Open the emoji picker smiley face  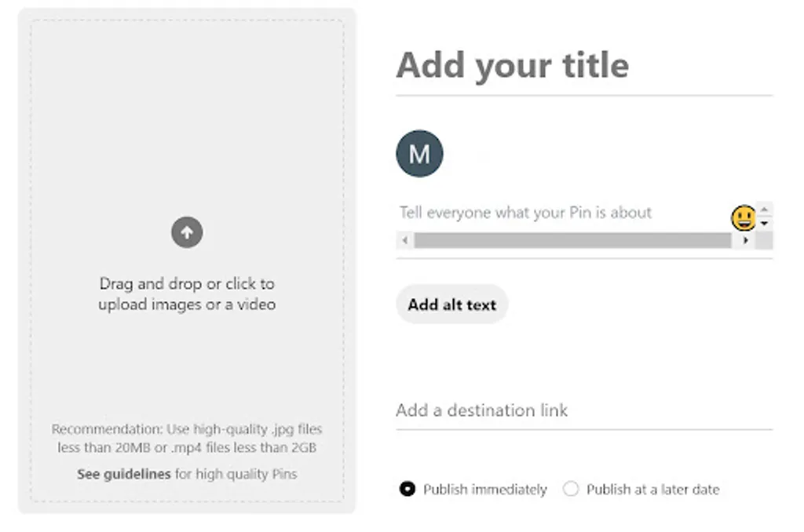pos(743,217)
